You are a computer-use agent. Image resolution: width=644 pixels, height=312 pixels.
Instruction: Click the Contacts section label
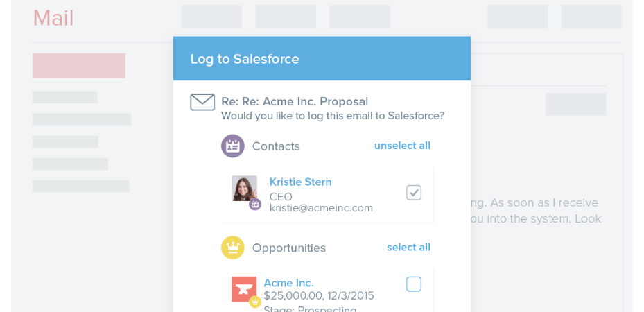tap(276, 146)
